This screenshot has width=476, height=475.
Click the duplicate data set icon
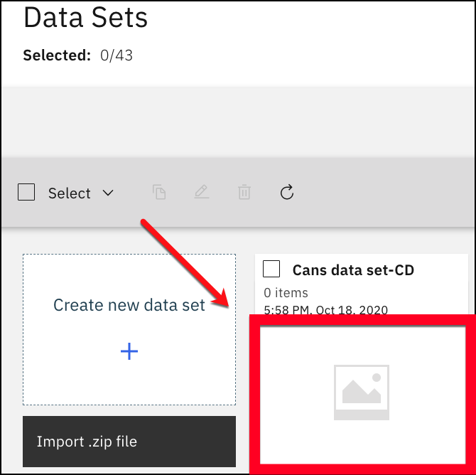159,192
